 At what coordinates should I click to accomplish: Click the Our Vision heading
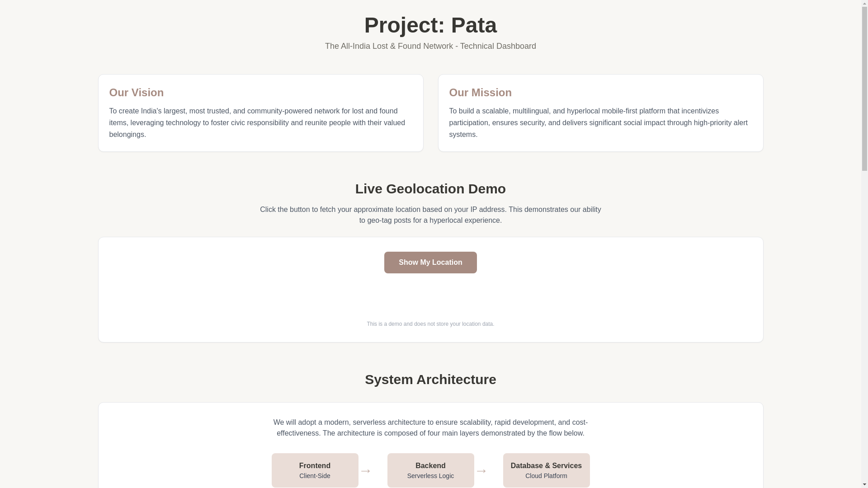(x=137, y=92)
